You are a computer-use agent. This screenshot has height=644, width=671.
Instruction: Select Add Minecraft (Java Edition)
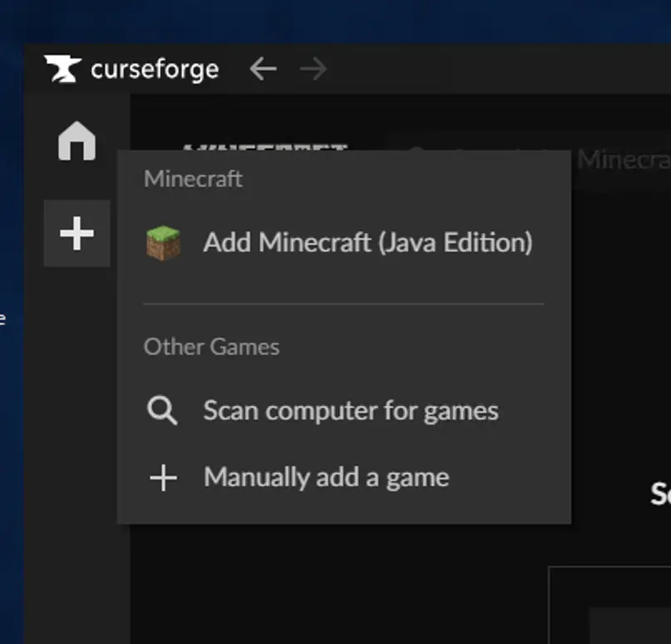(367, 243)
